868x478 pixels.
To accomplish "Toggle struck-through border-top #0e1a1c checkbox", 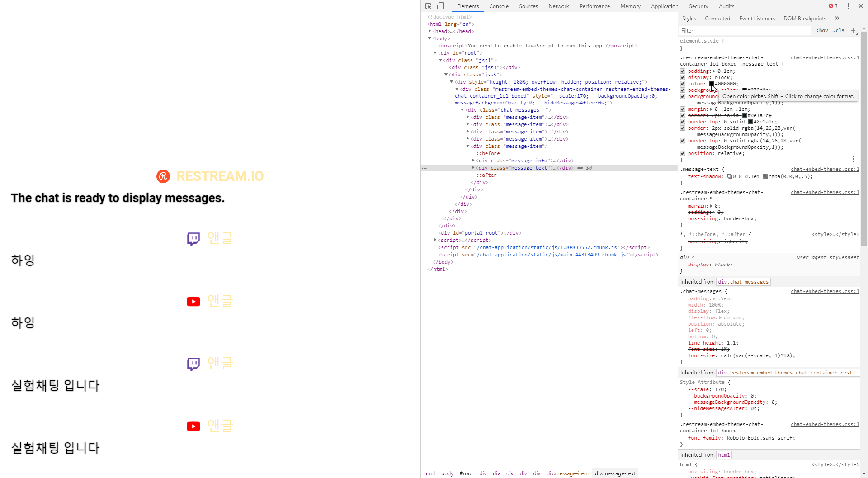I will [x=683, y=122].
